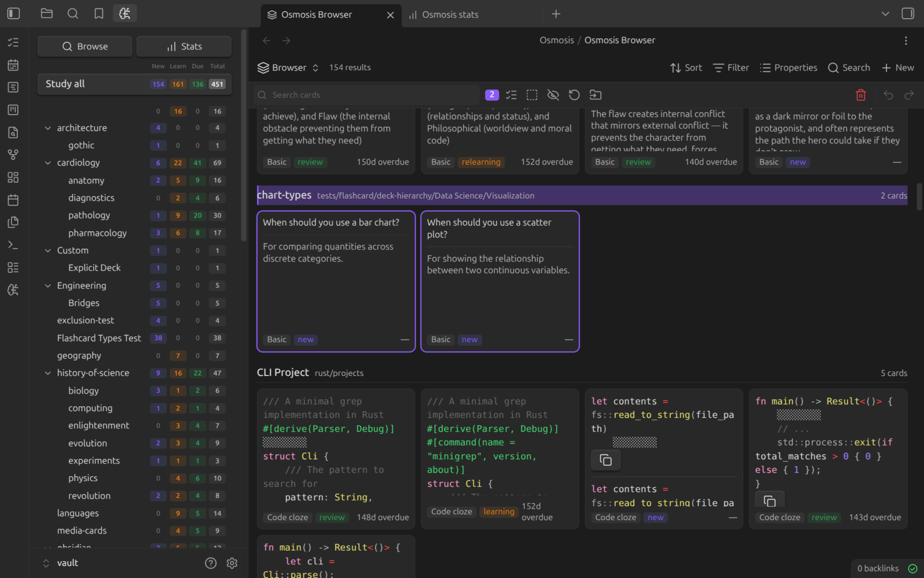Open the tab list chevron dropdown
The image size is (924, 578).
[x=885, y=14]
